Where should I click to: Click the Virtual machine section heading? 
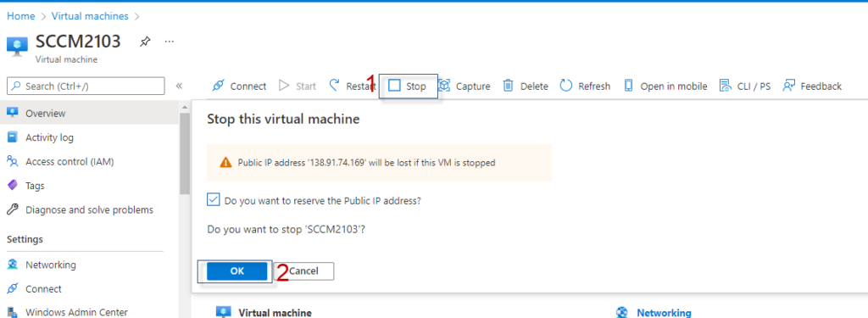pyautogui.click(x=275, y=313)
